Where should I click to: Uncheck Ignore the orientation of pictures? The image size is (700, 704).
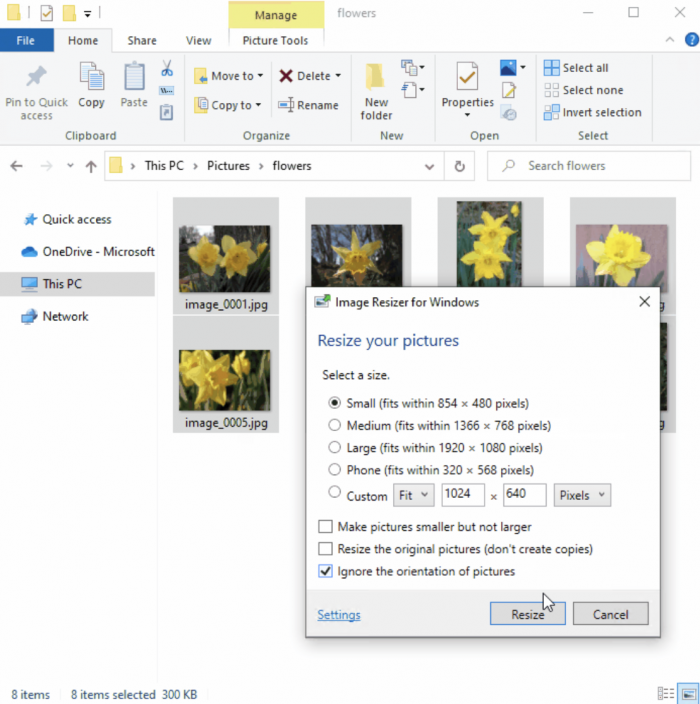[325, 572]
